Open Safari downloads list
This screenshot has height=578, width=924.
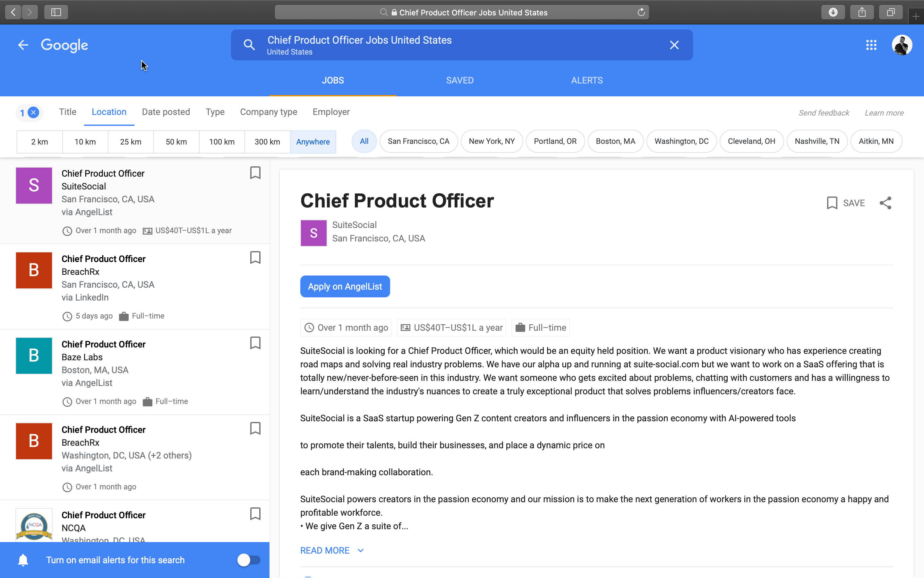(x=833, y=12)
